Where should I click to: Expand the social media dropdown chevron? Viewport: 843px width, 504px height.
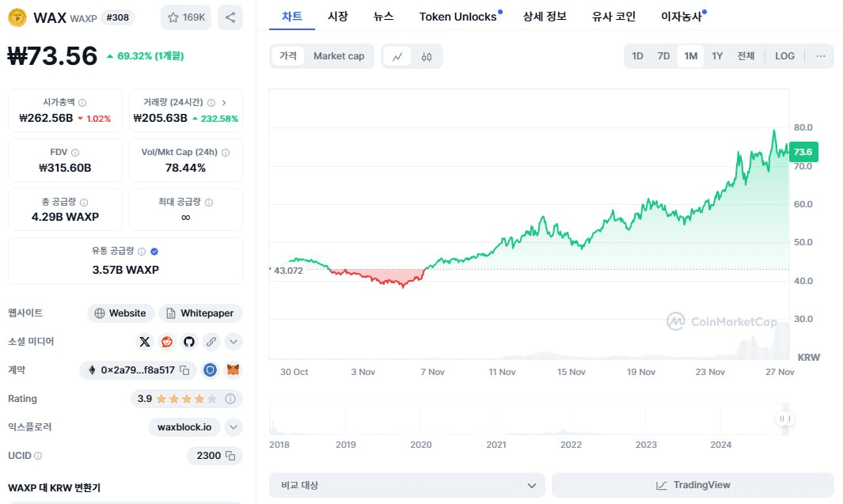[234, 341]
